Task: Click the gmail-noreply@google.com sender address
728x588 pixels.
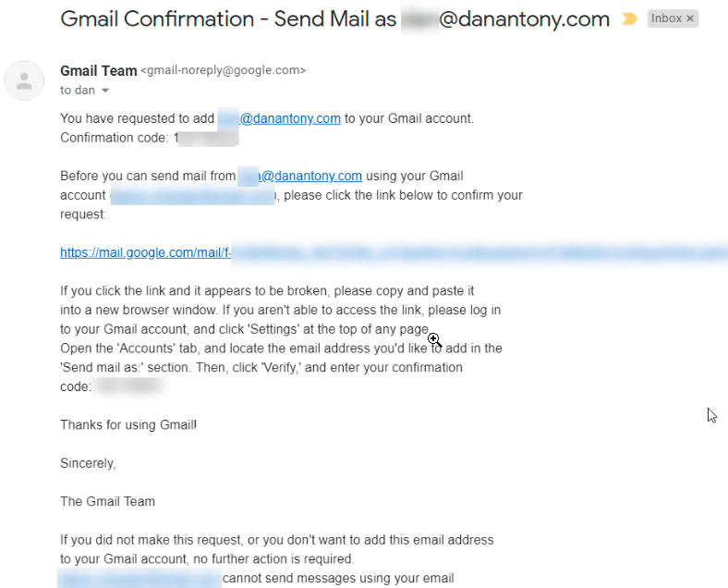Action: (224, 70)
